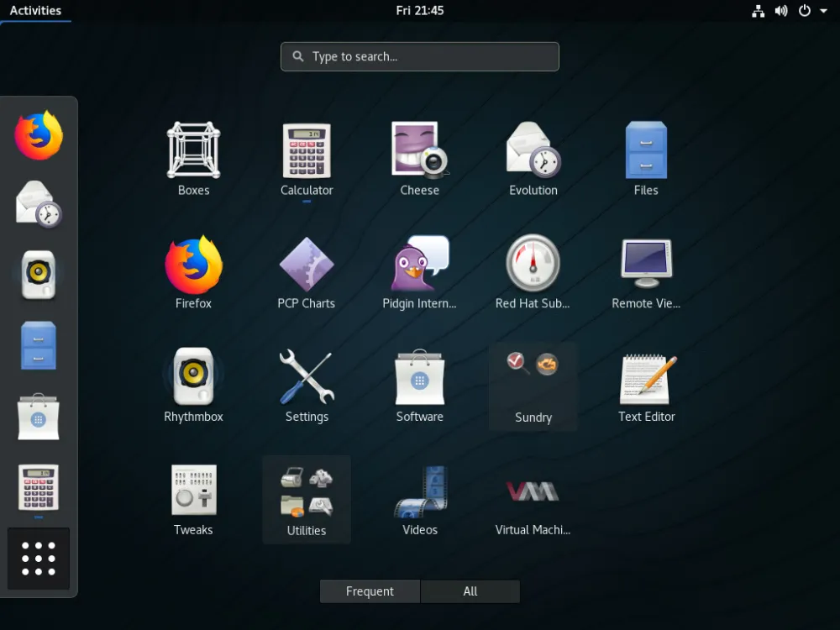The image size is (840, 630).
Task: Launch Firefox from the dock
Action: click(x=37, y=136)
